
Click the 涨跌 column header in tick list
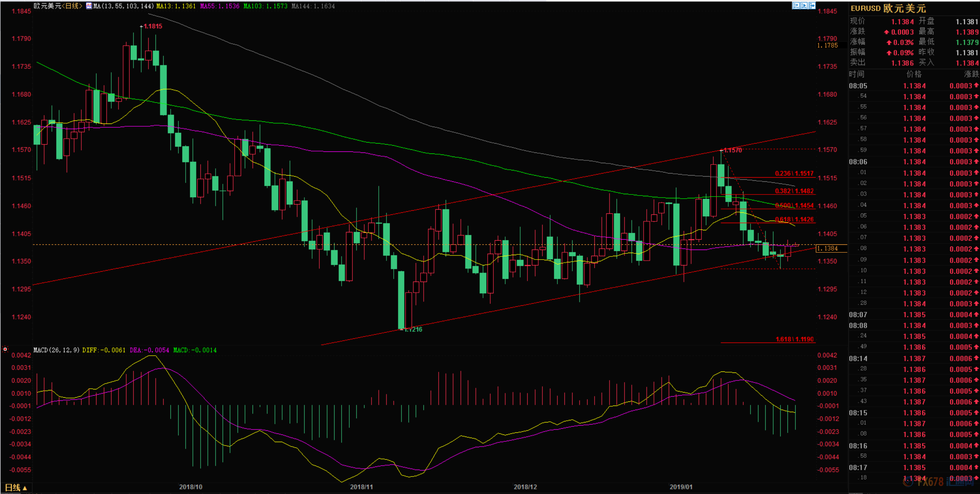coord(971,74)
